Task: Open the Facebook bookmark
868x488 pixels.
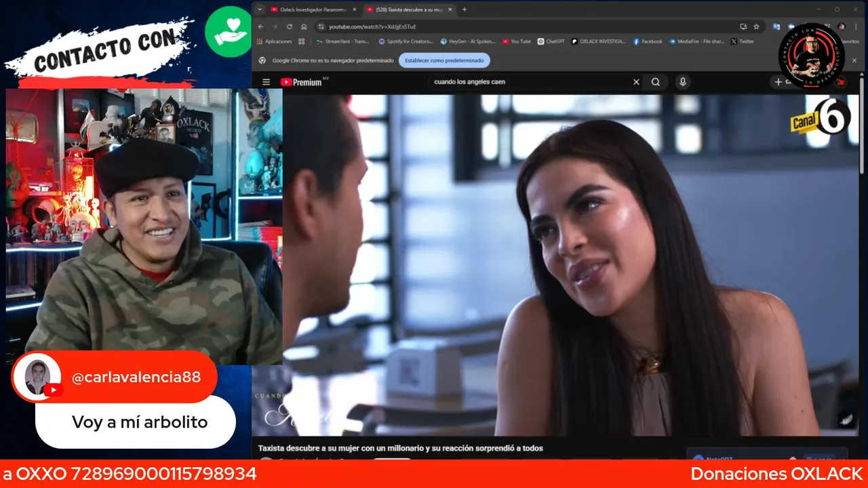Action: pyautogui.click(x=648, y=41)
